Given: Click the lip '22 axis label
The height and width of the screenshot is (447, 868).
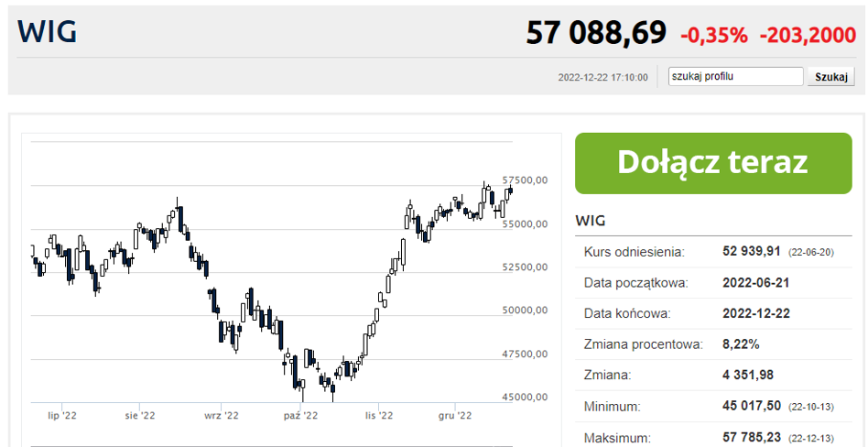Looking at the screenshot, I should (62, 415).
